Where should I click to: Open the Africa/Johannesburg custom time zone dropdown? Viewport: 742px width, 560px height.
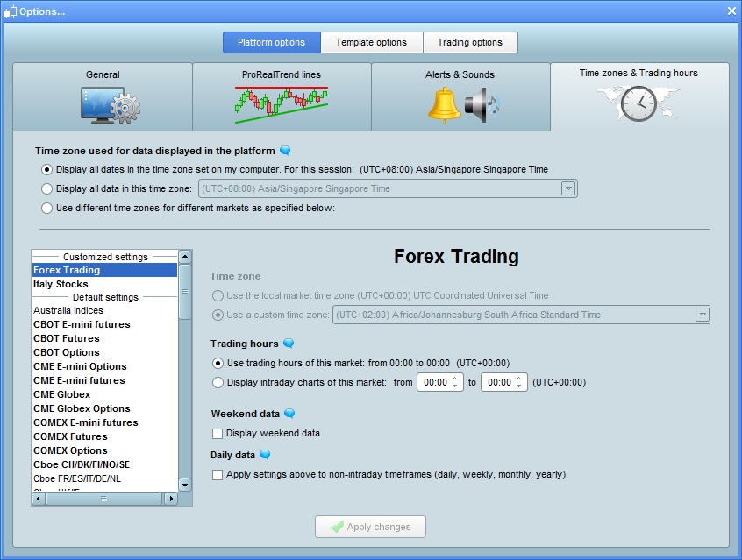click(703, 315)
